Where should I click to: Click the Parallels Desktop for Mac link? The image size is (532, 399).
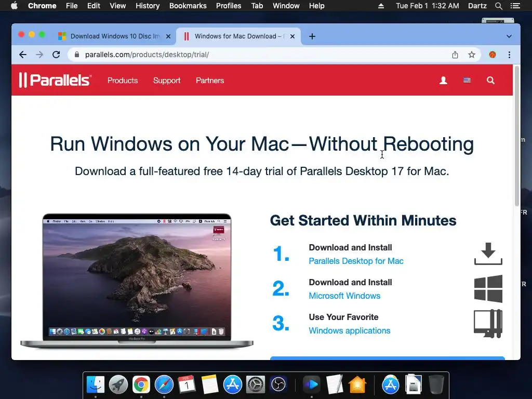pyautogui.click(x=356, y=261)
